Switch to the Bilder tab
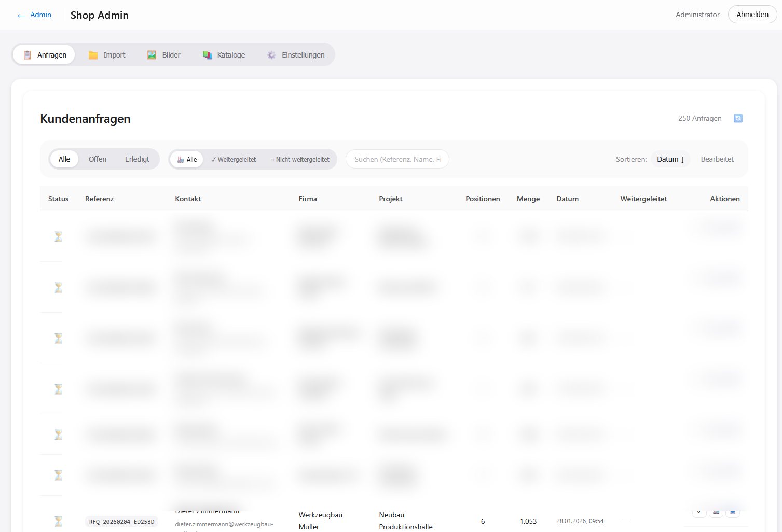The image size is (782, 532). coord(164,55)
